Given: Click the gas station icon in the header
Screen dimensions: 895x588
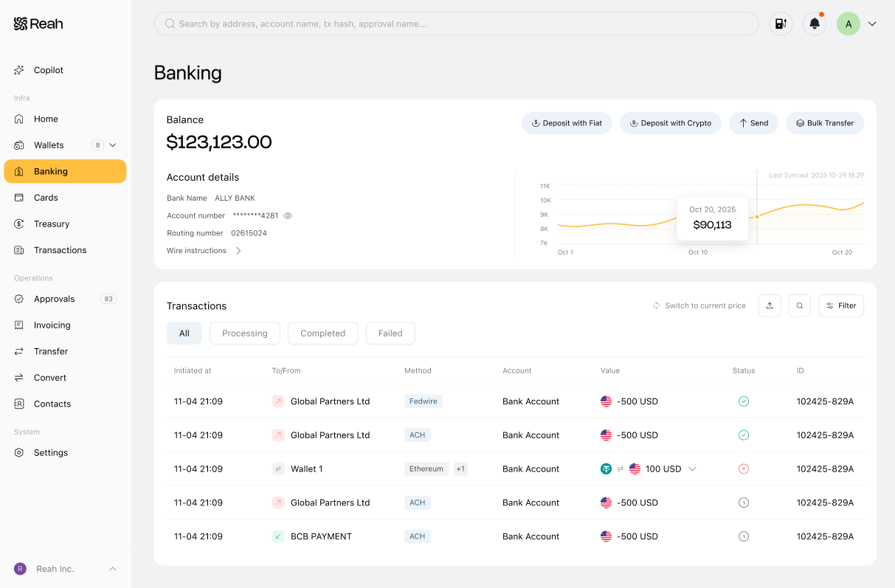Looking at the screenshot, I should (781, 24).
